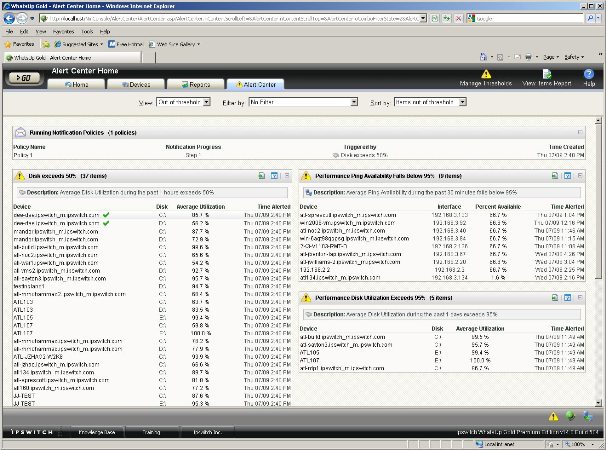The image size is (606, 450).
Task: Collapse the Disk Utilization Exceeds 95% panel
Action: (x=580, y=298)
